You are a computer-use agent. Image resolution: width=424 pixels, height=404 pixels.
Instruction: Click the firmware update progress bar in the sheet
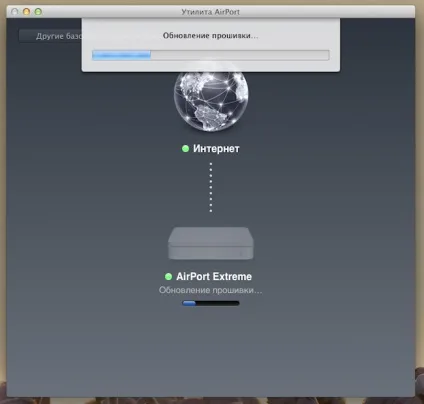point(211,55)
